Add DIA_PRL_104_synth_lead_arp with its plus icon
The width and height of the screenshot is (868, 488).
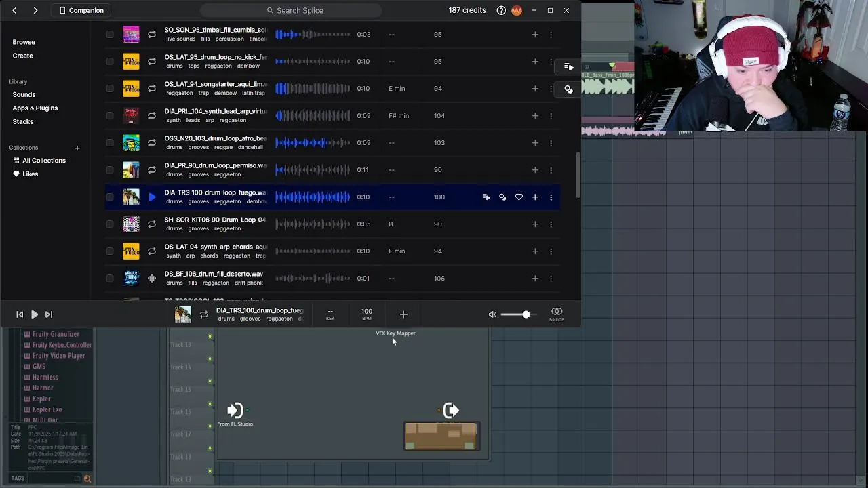coord(535,115)
